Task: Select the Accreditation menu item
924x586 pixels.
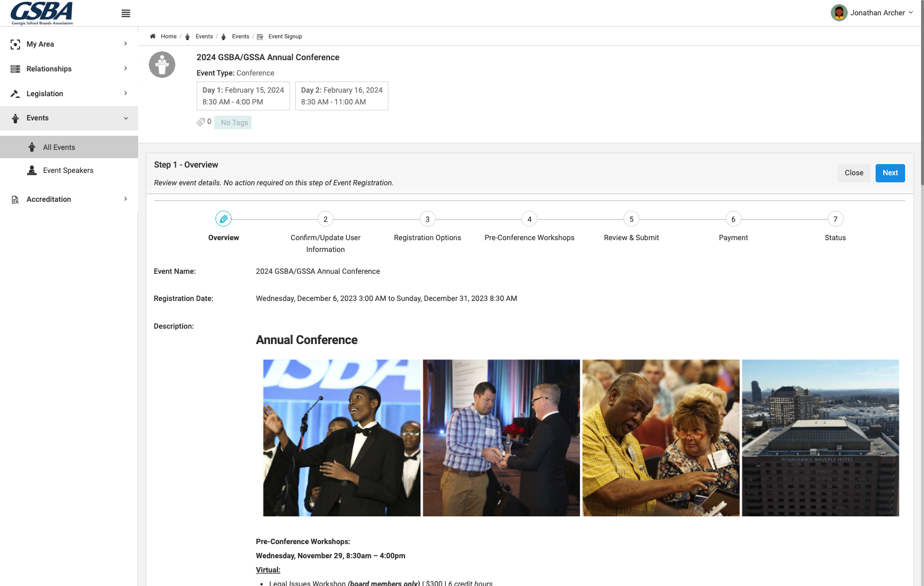Action: pos(69,199)
